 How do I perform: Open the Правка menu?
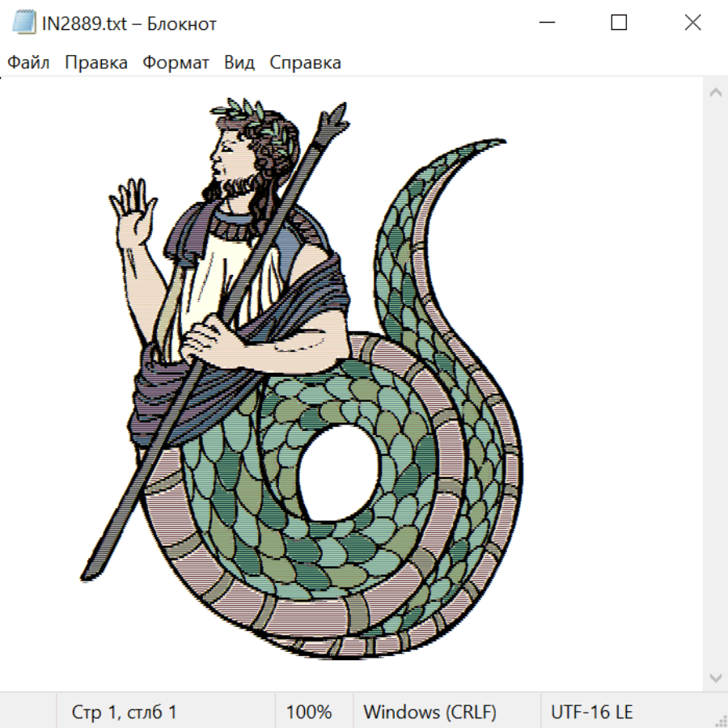point(96,63)
